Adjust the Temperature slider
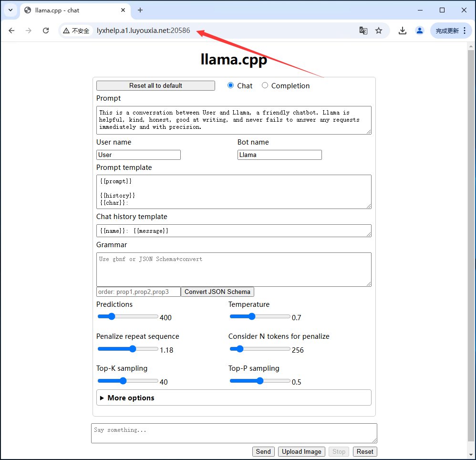Screen dimensions: 476x460 coord(260,316)
